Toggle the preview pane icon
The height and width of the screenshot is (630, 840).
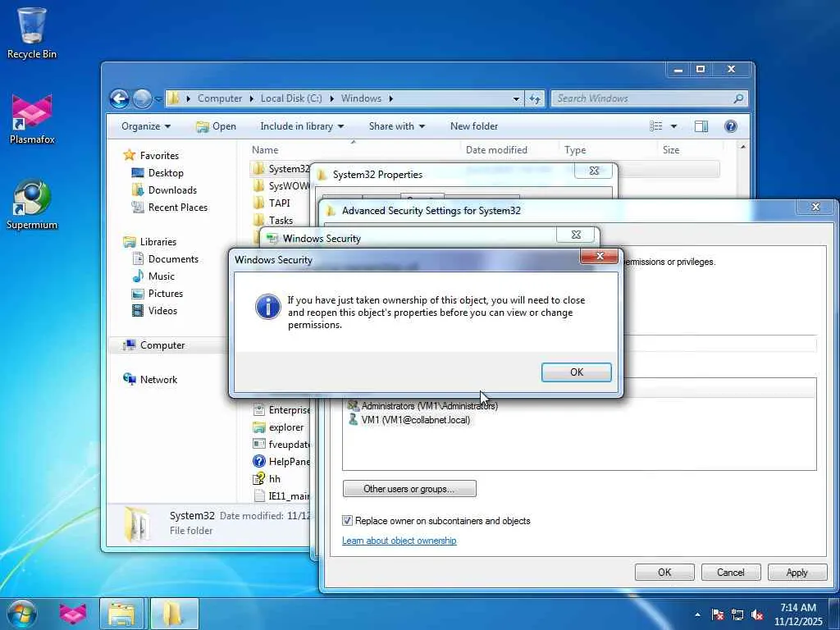(701, 126)
